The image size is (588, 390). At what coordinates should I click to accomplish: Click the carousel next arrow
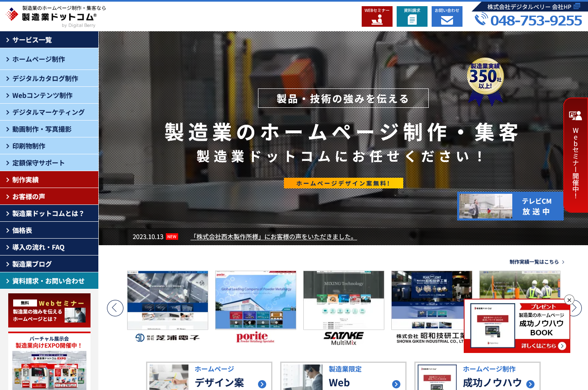575,308
